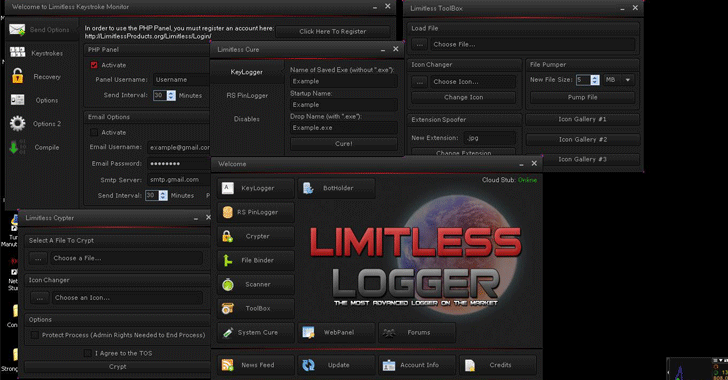This screenshot has width=728, height=380.
Task: Browse for file via ToolBox Load File ellipsis
Action: click(419, 45)
